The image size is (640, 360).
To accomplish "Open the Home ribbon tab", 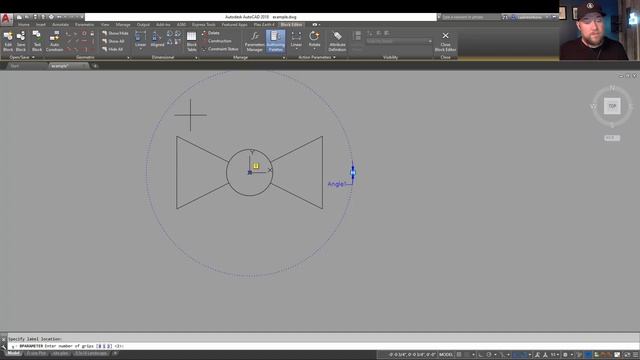I will (23, 25).
